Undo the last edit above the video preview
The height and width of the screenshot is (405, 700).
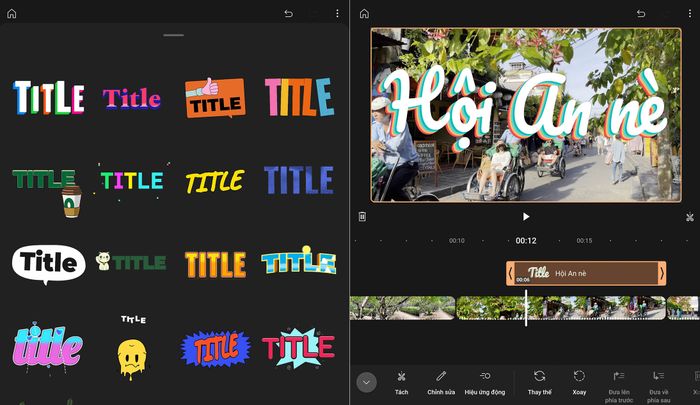pos(641,13)
